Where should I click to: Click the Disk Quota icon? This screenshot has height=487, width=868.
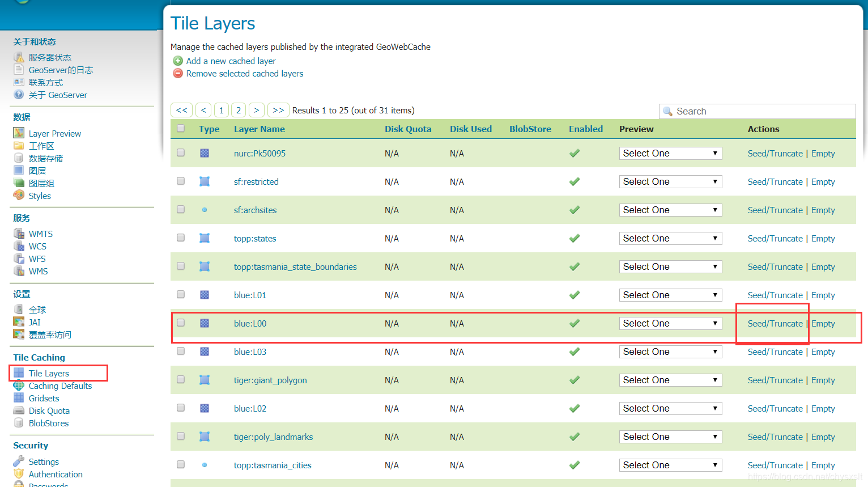click(19, 410)
